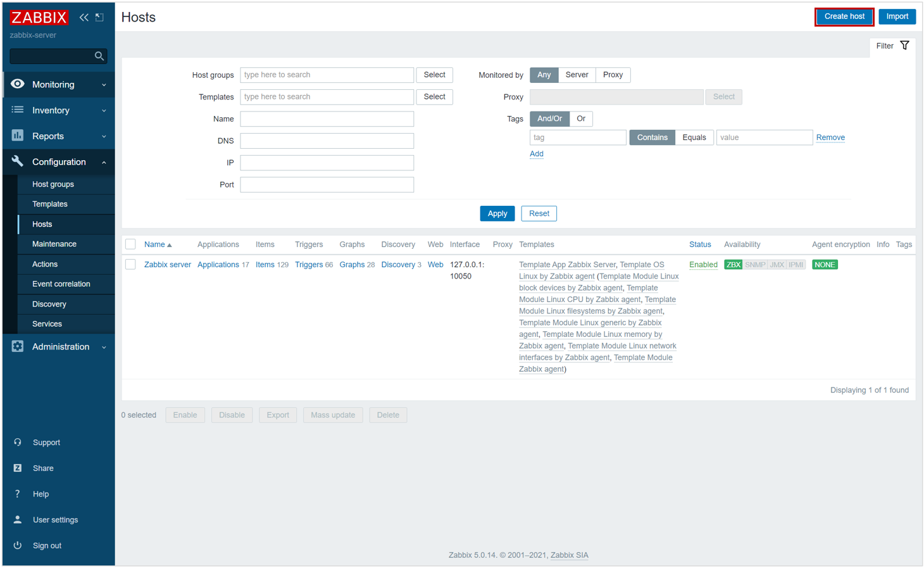Open Event correlation menu item
924x568 pixels.
tap(61, 284)
